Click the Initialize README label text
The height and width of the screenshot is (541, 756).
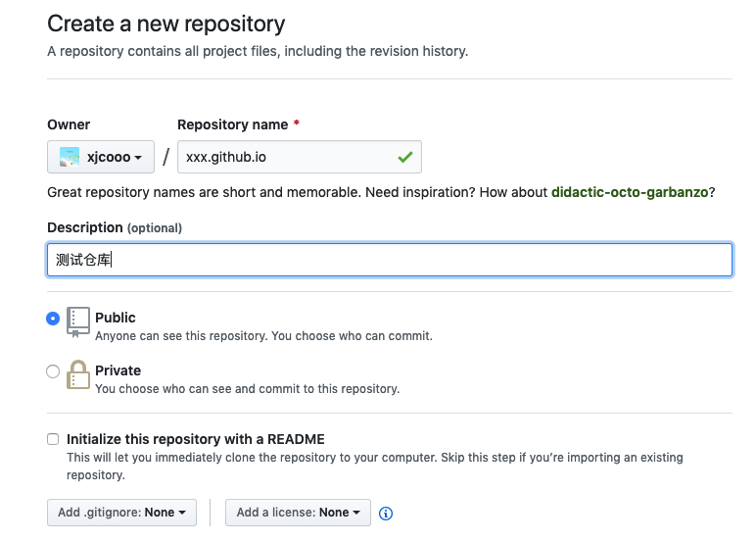[195, 439]
